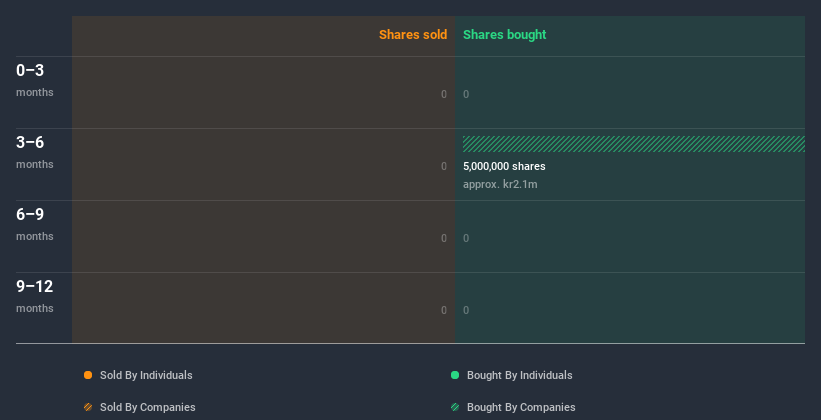Click the "approx. kr2.1m" amount text
The image size is (821, 420).
(x=502, y=184)
